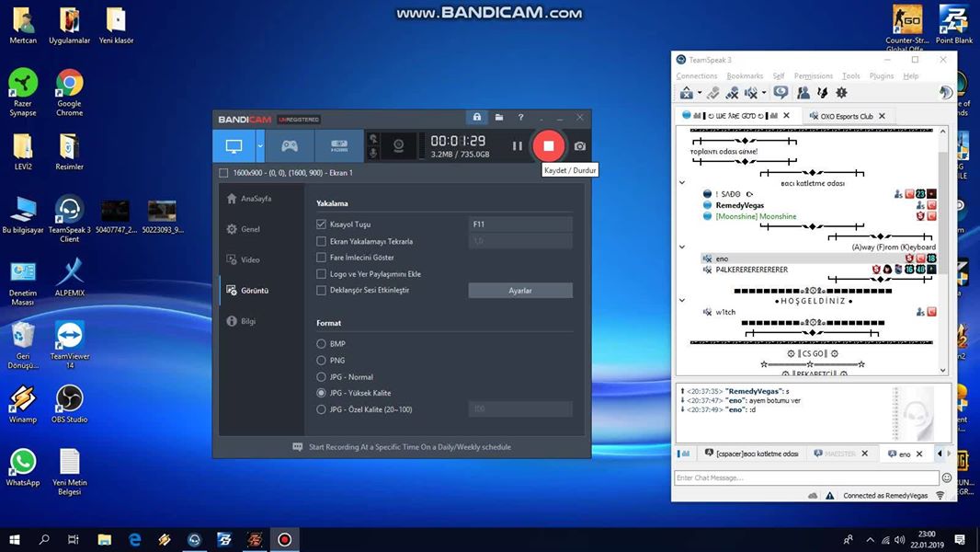Image resolution: width=980 pixels, height=552 pixels.
Task: Open the screen mode dropdown arrow in Bandicam
Action: point(260,146)
